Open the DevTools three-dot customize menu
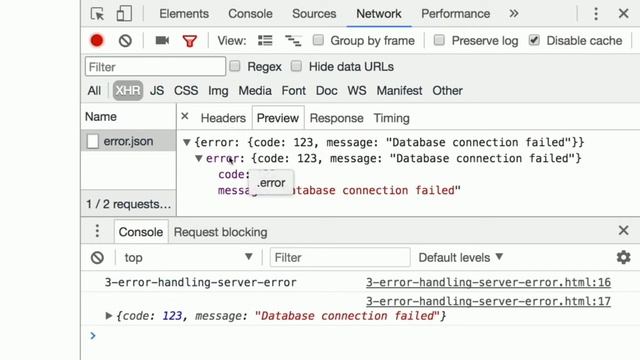This screenshot has width=640, height=360. [x=596, y=13]
